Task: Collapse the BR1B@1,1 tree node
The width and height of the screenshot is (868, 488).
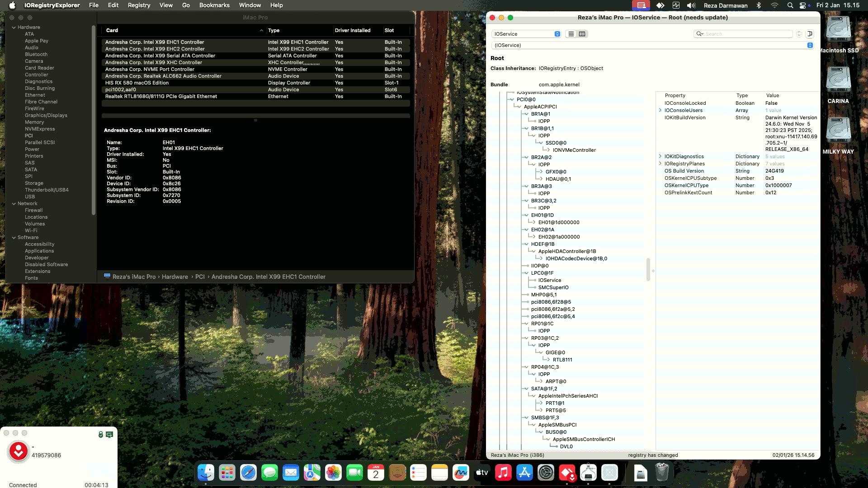Action: [526, 128]
